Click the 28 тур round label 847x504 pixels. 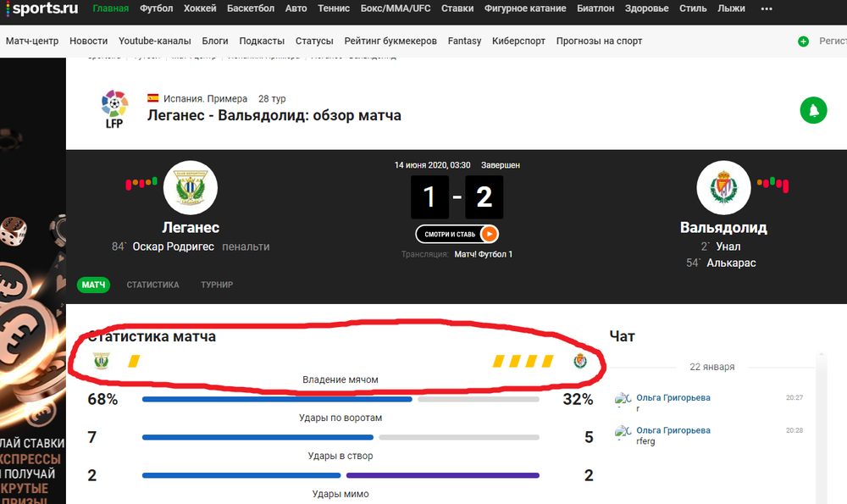coord(272,99)
